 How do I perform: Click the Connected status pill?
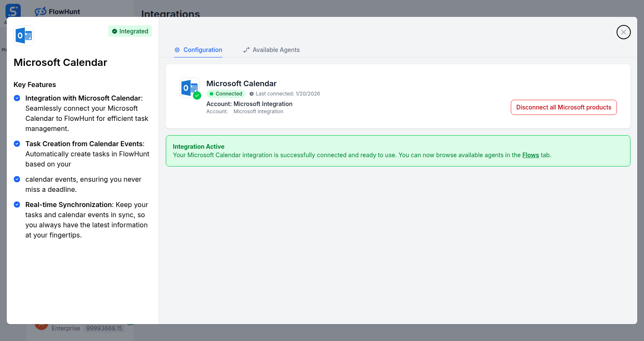tap(226, 93)
